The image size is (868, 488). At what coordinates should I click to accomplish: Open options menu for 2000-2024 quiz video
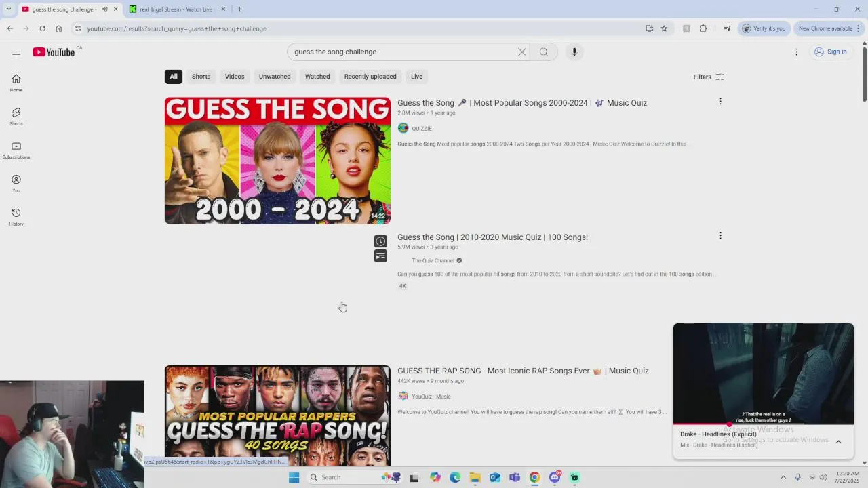[x=720, y=102]
